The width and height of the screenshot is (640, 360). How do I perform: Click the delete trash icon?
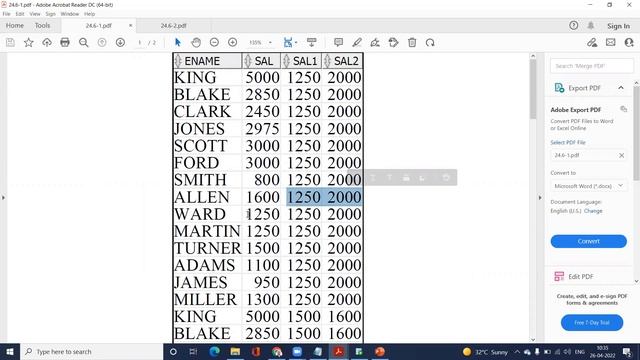[x=412, y=42]
